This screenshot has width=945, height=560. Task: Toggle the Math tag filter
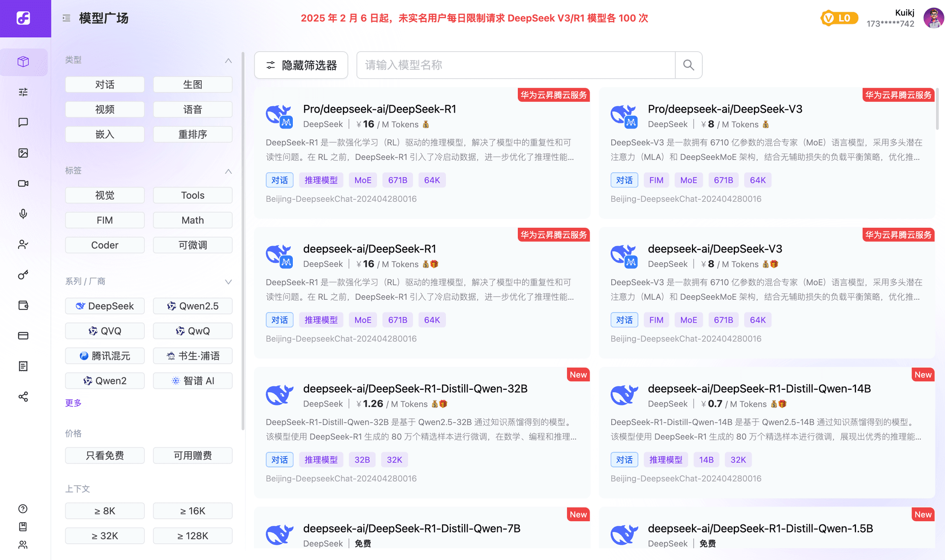click(192, 220)
